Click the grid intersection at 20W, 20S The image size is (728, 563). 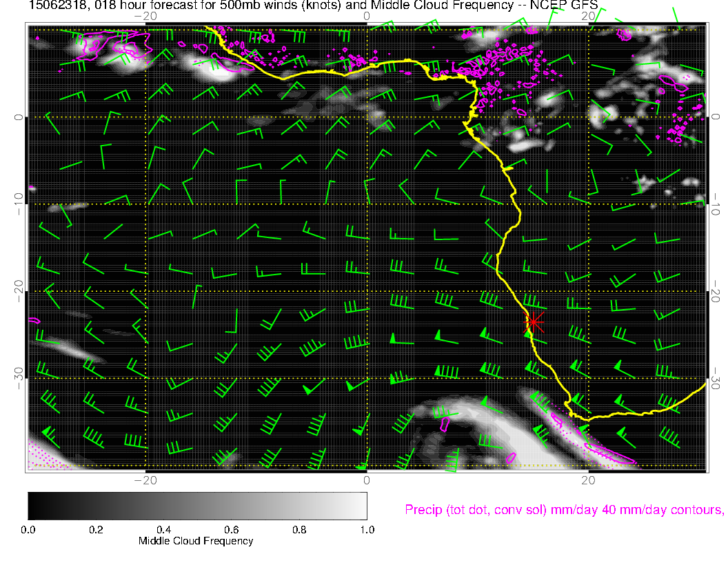145,291
